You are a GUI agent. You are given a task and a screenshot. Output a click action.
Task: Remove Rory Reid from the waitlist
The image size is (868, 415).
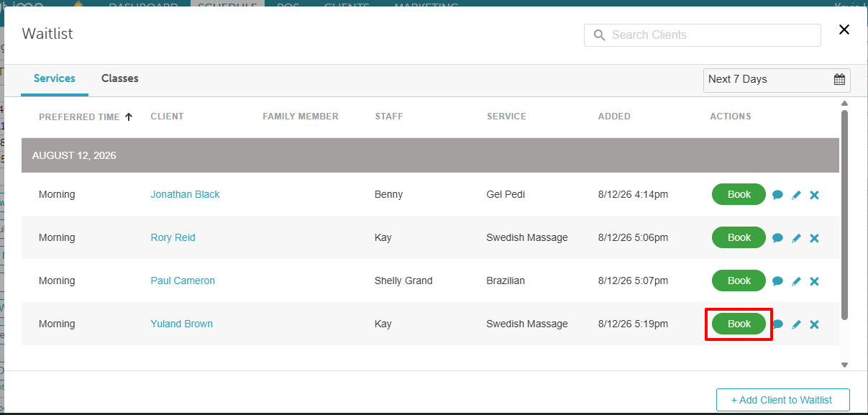coord(814,238)
